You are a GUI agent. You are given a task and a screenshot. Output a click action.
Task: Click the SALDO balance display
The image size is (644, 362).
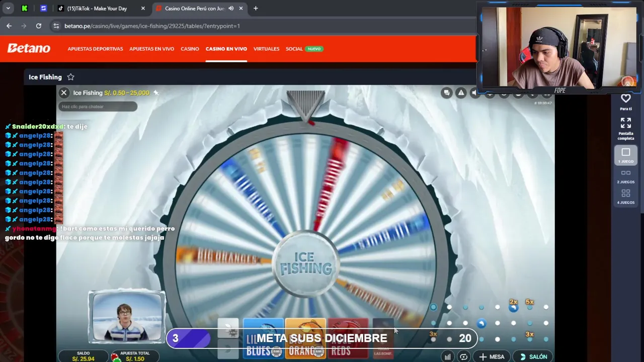(x=83, y=356)
